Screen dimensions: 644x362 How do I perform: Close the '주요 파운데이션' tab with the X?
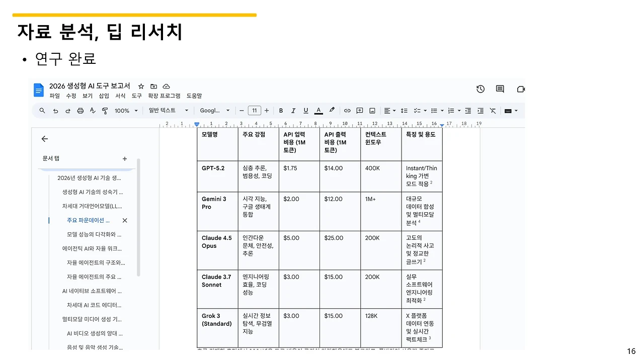(x=124, y=220)
